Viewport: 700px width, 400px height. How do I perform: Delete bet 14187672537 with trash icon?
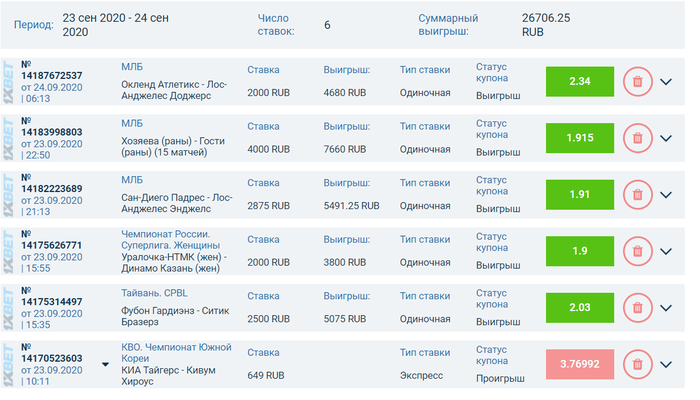click(638, 82)
